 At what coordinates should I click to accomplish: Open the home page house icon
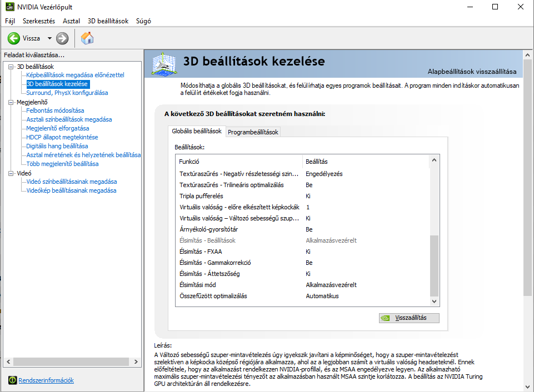point(87,38)
